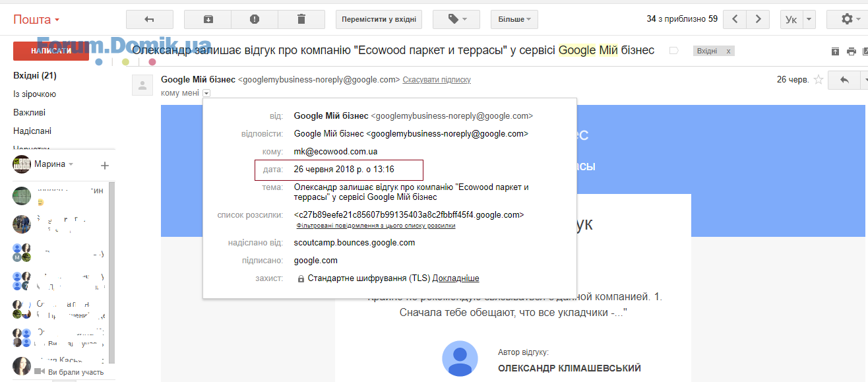Screen dimensions: 868x382
Task: Click "Скасувати підписку" unsubscribe link
Action: coord(437,80)
